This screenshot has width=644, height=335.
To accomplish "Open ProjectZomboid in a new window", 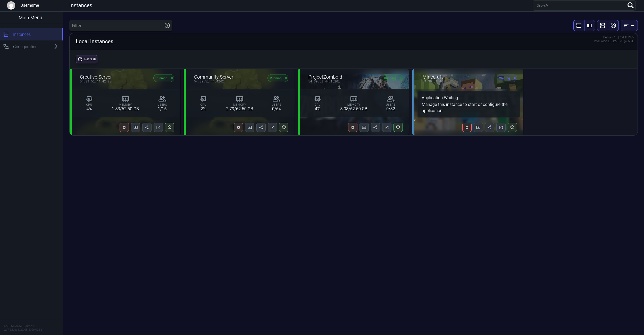I will [x=387, y=127].
